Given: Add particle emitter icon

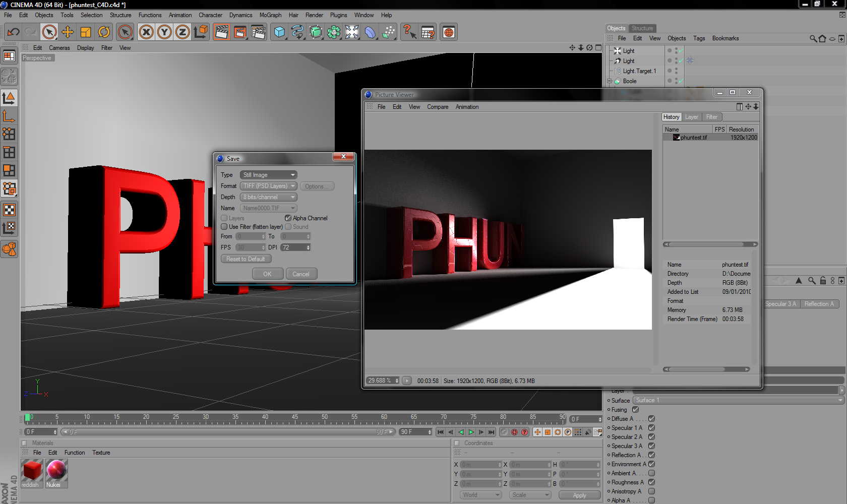Looking at the screenshot, I should (388, 32).
